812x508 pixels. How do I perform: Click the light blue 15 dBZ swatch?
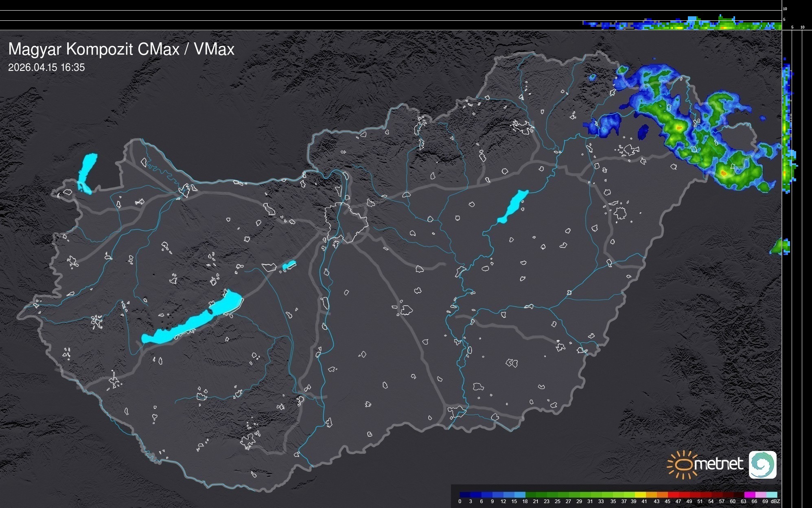tap(520, 495)
